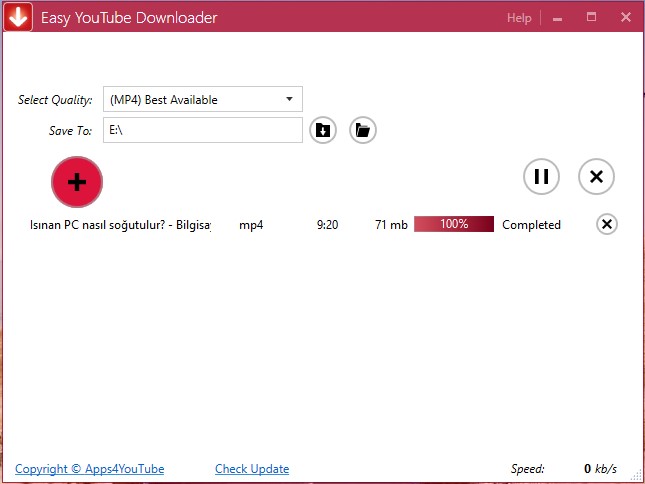Click the Completed status text
645x484 pixels.
click(x=531, y=225)
